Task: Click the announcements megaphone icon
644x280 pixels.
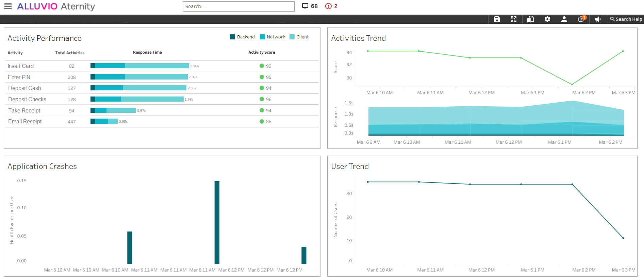Action: 598,19
